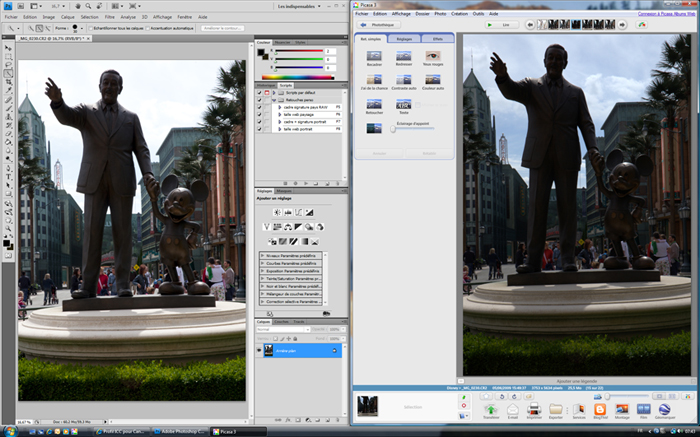Toggle checkbox for taille web paysage script
The height and width of the screenshot is (437, 700).
click(x=259, y=115)
